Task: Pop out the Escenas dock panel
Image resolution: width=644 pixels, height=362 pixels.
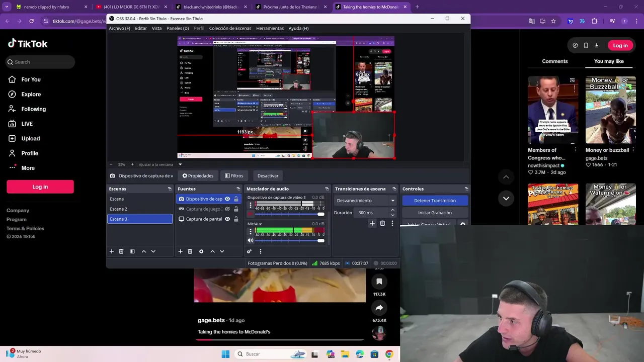Action: (x=170, y=189)
